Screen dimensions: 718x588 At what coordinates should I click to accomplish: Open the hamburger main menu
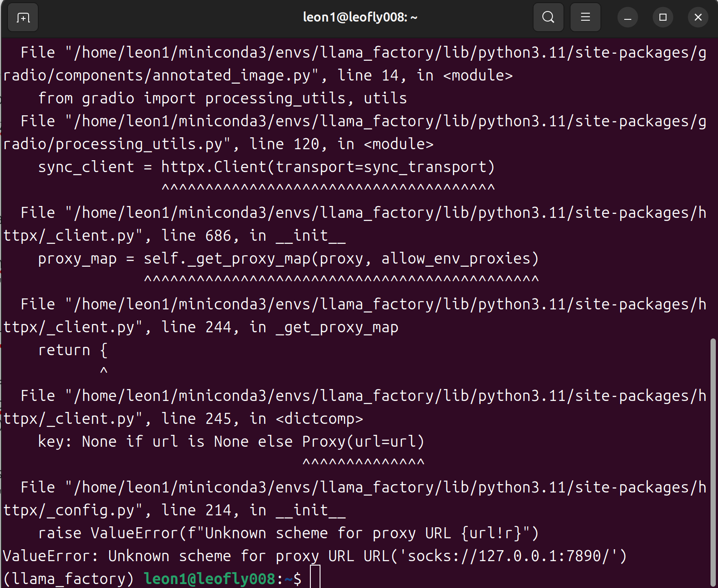click(x=585, y=18)
